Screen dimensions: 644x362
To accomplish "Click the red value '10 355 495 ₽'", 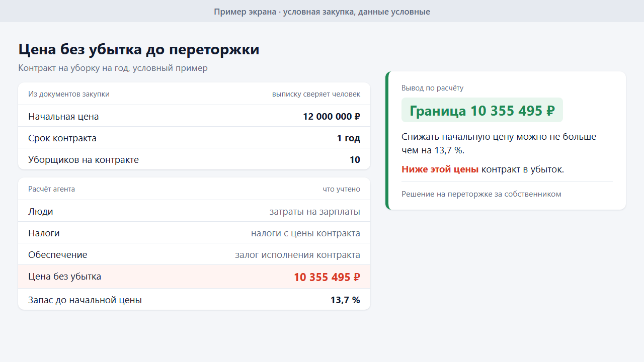I will tap(327, 277).
